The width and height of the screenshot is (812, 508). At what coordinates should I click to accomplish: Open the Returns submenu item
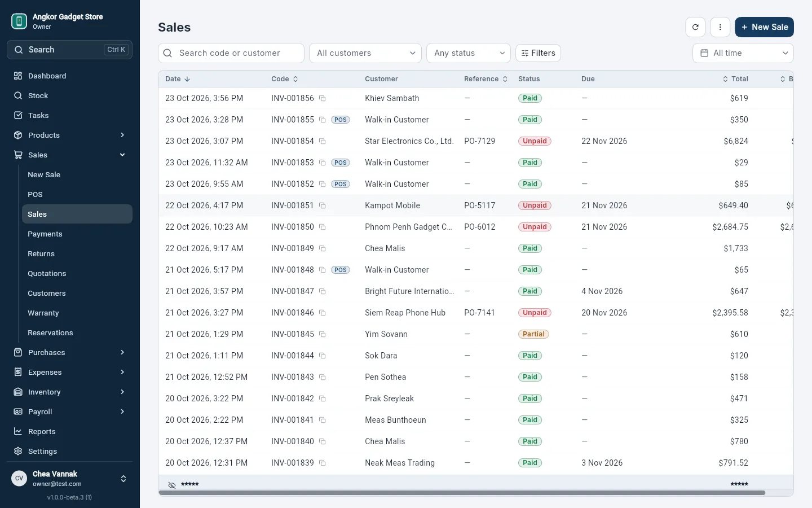click(77, 253)
